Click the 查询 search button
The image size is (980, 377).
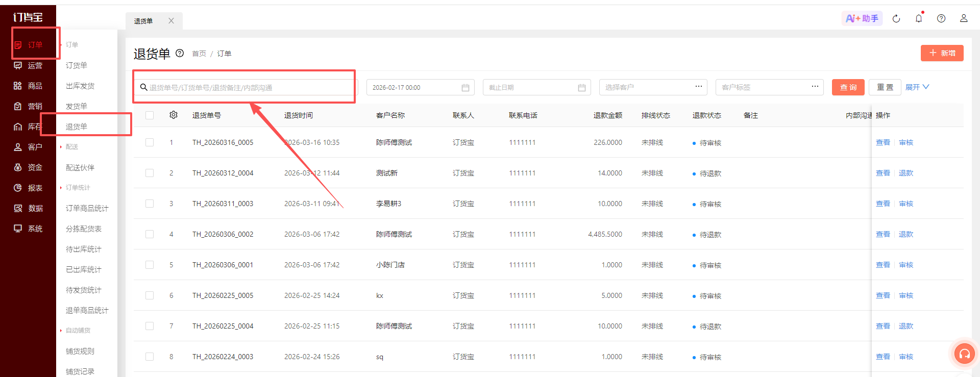point(848,87)
